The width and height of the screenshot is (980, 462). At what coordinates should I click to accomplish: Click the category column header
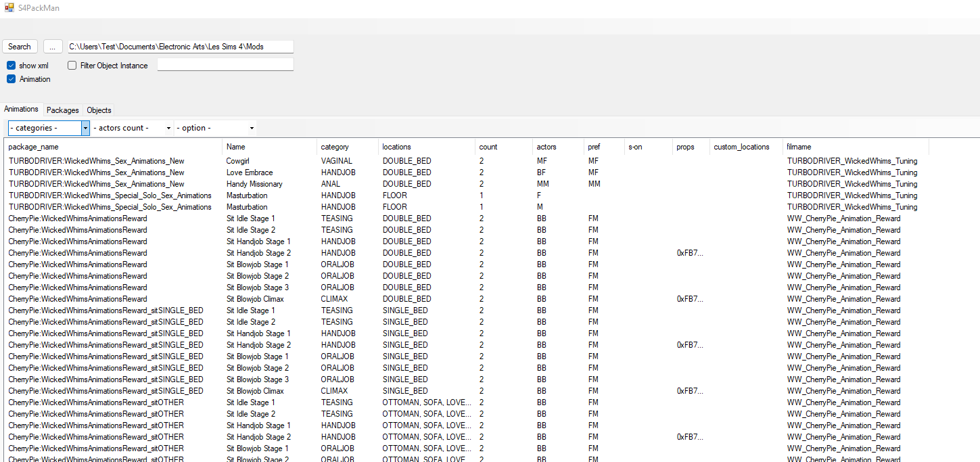(x=348, y=147)
